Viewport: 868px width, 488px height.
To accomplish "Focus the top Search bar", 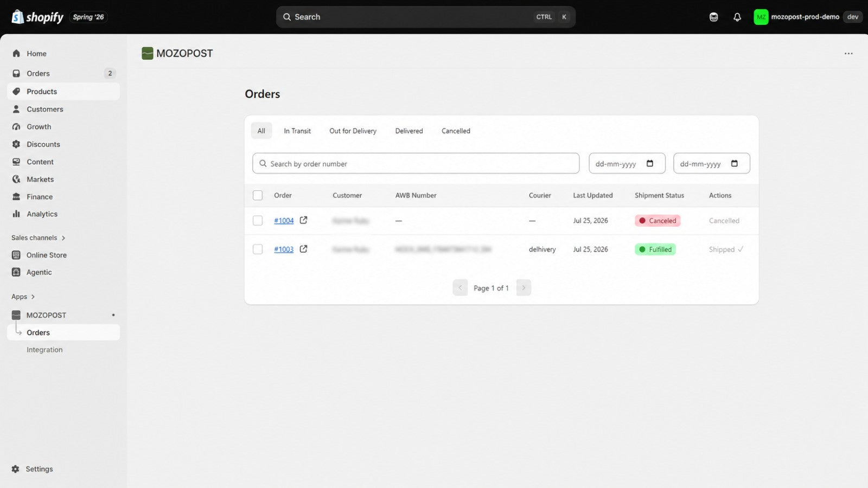I will click(x=426, y=17).
